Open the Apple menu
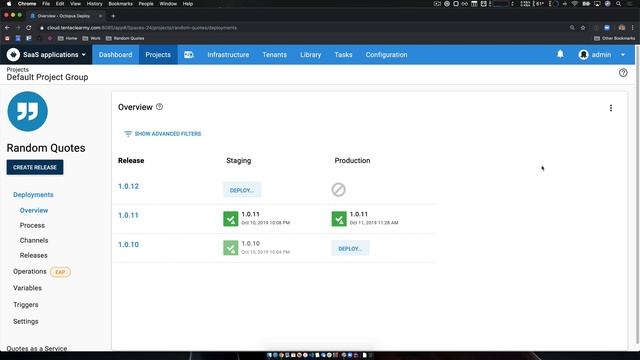The width and height of the screenshot is (640, 360). point(9,4)
